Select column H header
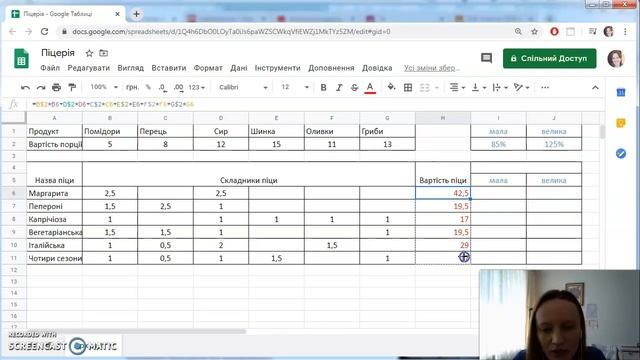 pos(443,118)
